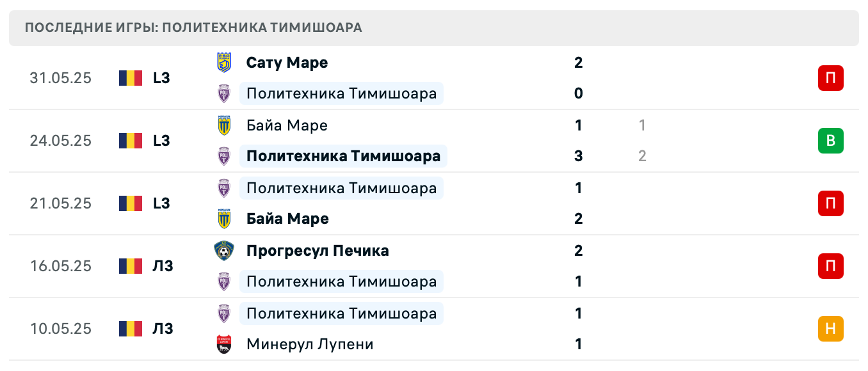
Task: Click highlighted Политехника Тимишоара in 24.05.25 match
Action: pos(343,155)
